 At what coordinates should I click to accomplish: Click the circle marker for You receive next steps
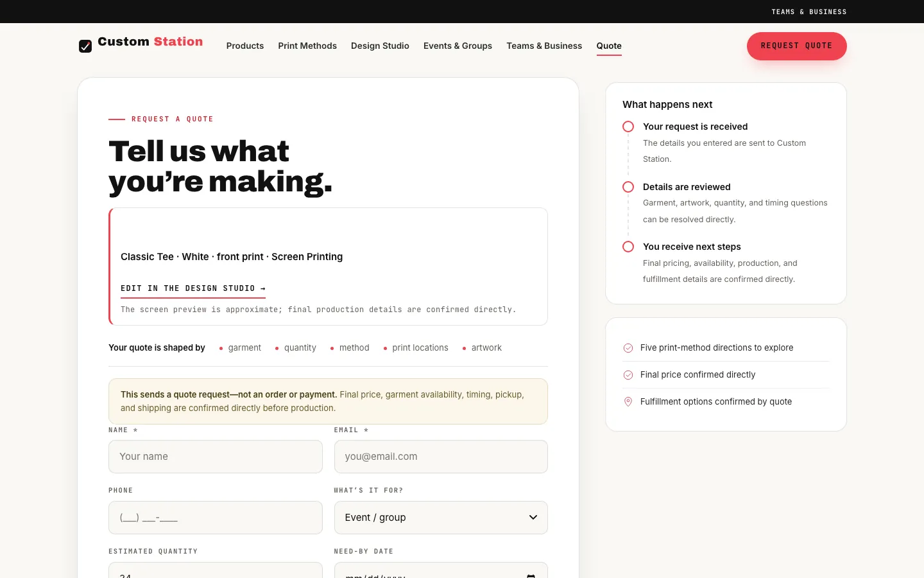tap(628, 247)
